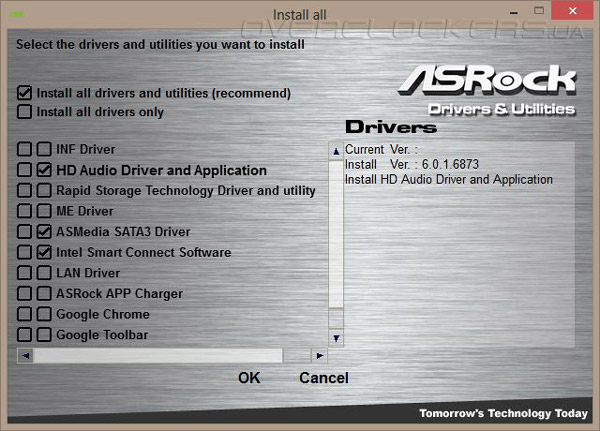Click the scroll up arrow of driver list
Screen dimensions: 600x431
point(336,151)
